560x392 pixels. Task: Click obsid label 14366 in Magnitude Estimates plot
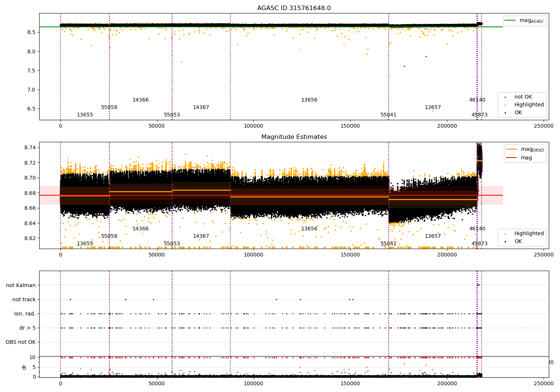140,229
